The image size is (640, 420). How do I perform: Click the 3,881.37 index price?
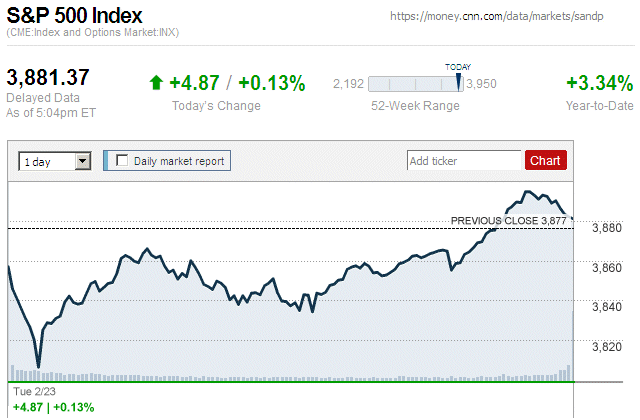coord(49,77)
